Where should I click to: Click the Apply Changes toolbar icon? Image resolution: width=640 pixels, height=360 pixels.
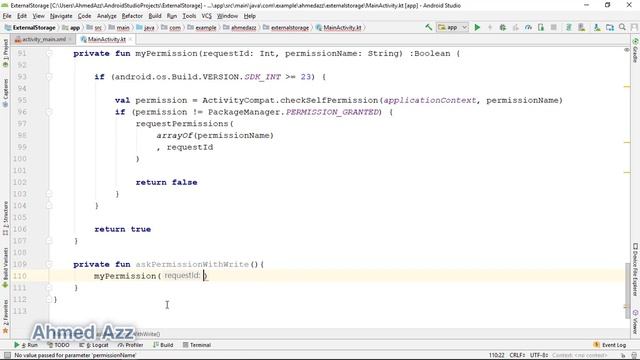[490, 27]
